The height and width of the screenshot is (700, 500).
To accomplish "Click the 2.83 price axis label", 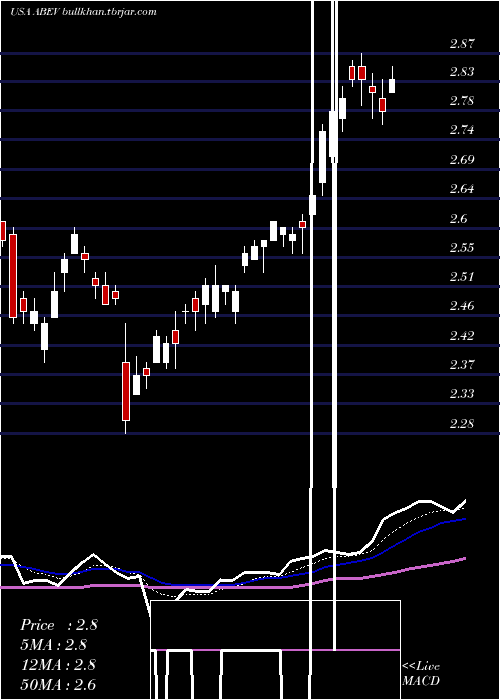I will coord(462,71).
